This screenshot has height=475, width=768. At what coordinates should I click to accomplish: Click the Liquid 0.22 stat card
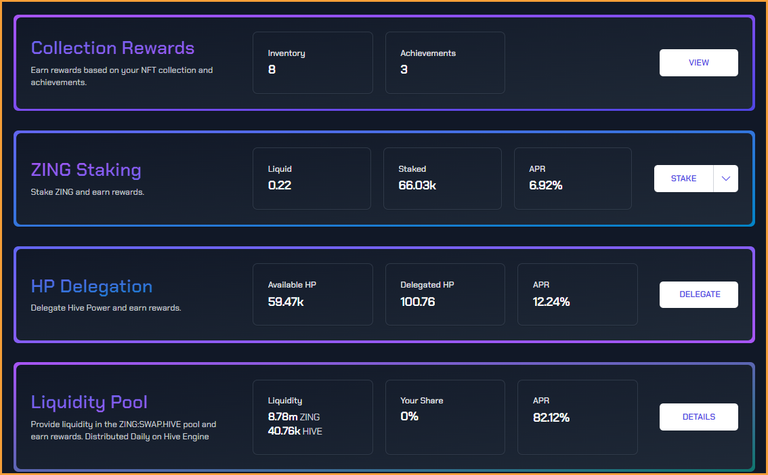312,179
